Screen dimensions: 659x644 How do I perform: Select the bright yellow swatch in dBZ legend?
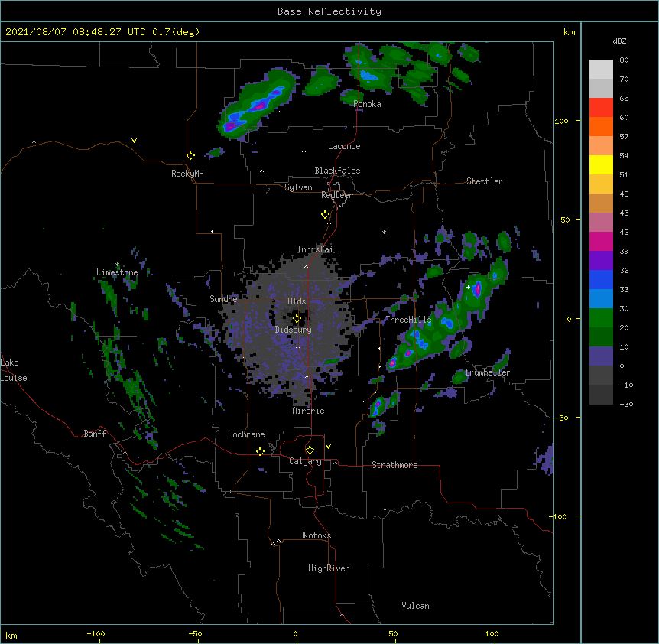[x=601, y=164]
